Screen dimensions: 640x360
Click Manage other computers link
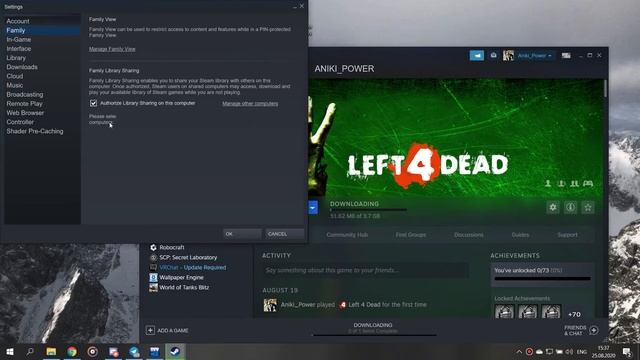click(250, 104)
